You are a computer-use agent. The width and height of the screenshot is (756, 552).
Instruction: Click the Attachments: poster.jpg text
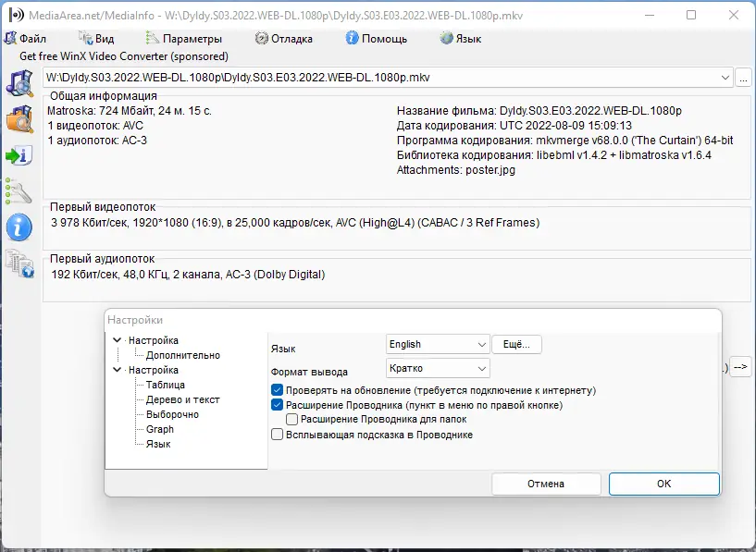coord(455,170)
